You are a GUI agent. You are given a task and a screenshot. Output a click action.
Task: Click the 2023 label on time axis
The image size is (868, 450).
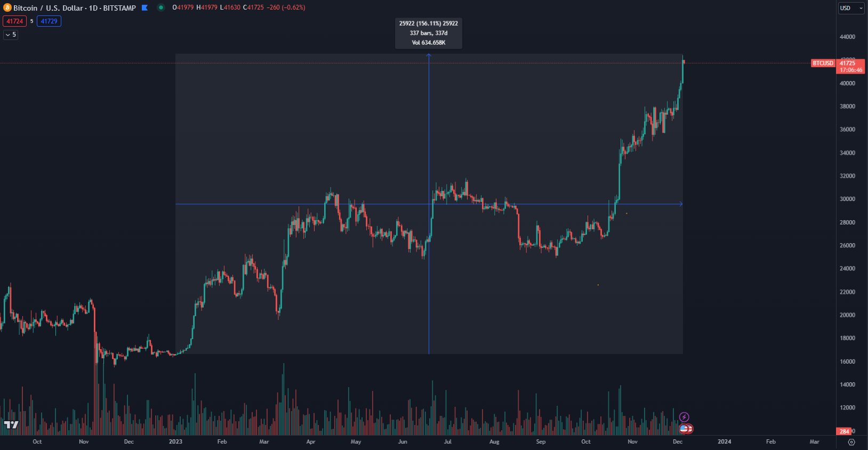pos(175,441)
